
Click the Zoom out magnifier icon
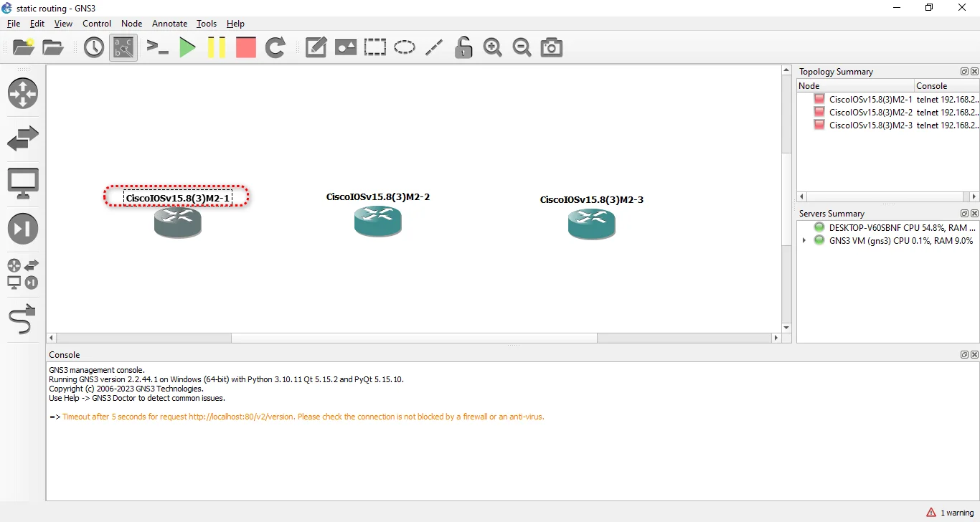point(522,48)
